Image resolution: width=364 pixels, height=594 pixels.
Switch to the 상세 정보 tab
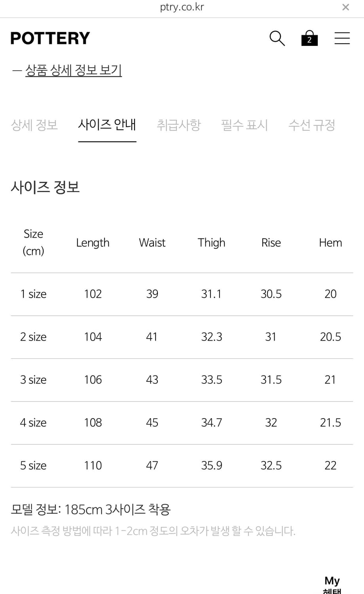tap(34, 125)
